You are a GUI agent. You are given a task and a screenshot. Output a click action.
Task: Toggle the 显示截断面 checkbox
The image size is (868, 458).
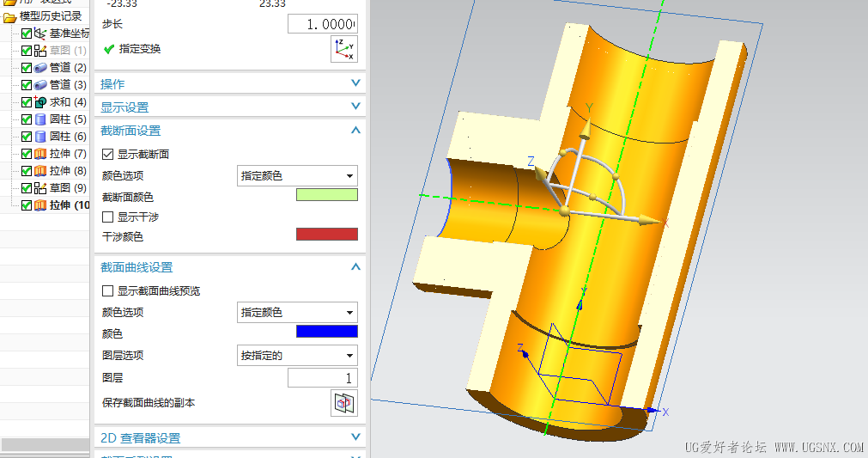pos(108,155)
